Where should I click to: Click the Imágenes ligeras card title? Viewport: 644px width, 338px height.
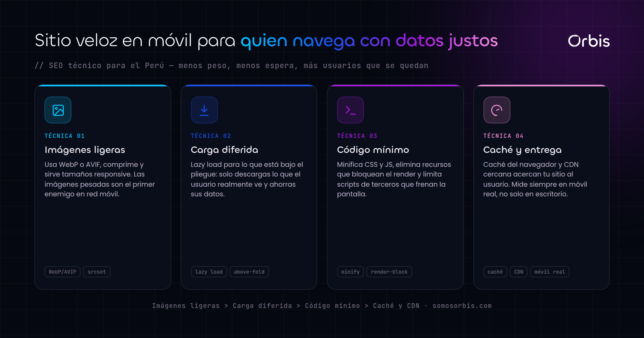click(85, 150)
